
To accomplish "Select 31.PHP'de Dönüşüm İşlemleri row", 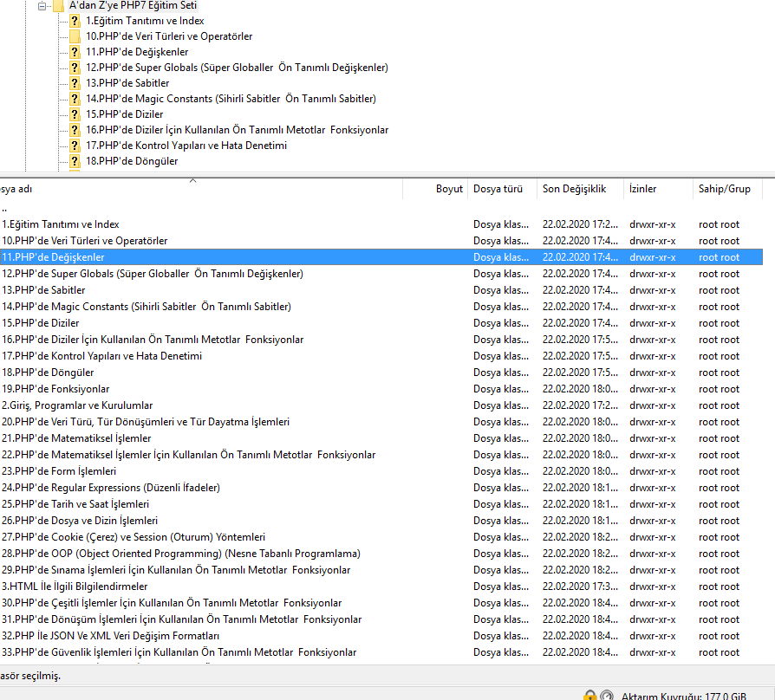I will click(381, 619).
